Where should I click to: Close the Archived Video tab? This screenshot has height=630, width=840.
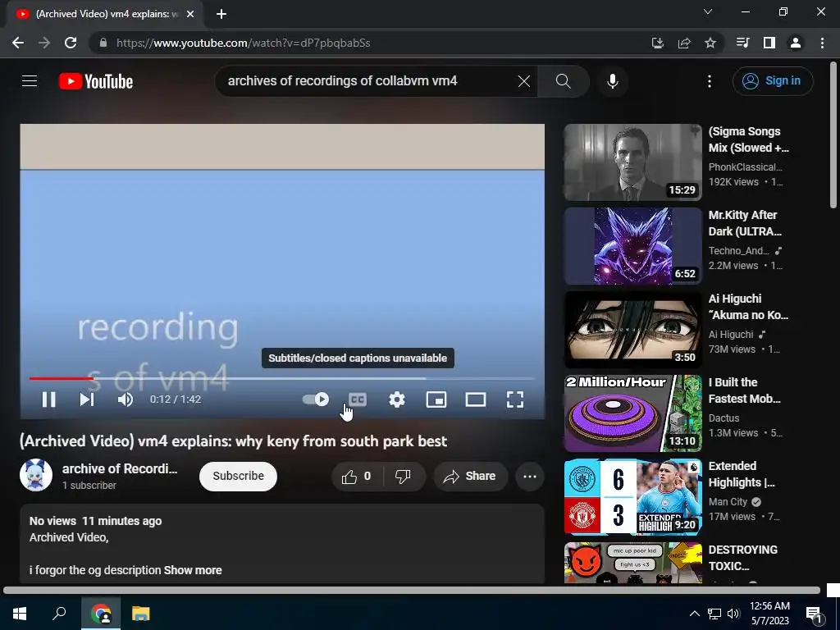tap(190, 14)
